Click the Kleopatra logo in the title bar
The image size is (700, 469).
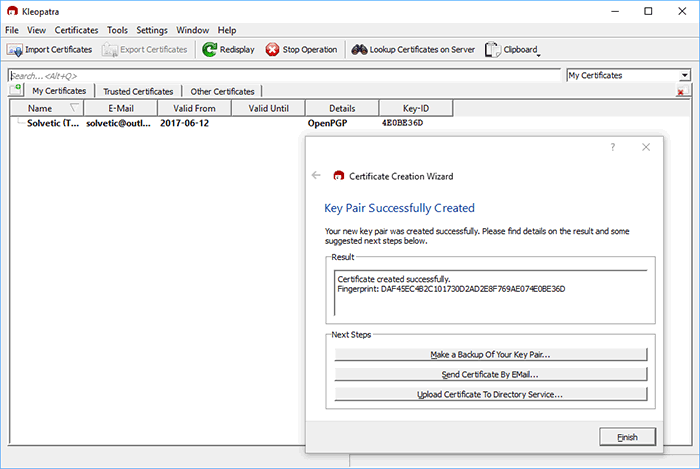tap(12, 11)
